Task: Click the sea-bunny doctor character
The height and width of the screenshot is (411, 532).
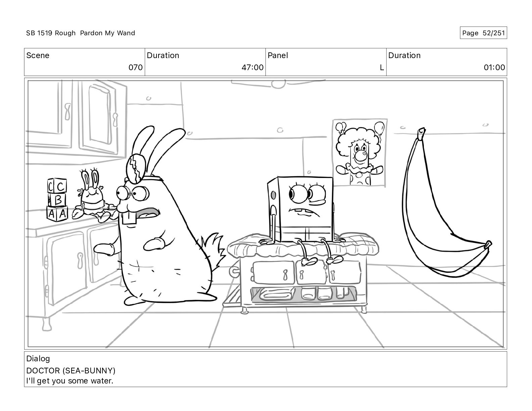Action: tap(160, 215)
